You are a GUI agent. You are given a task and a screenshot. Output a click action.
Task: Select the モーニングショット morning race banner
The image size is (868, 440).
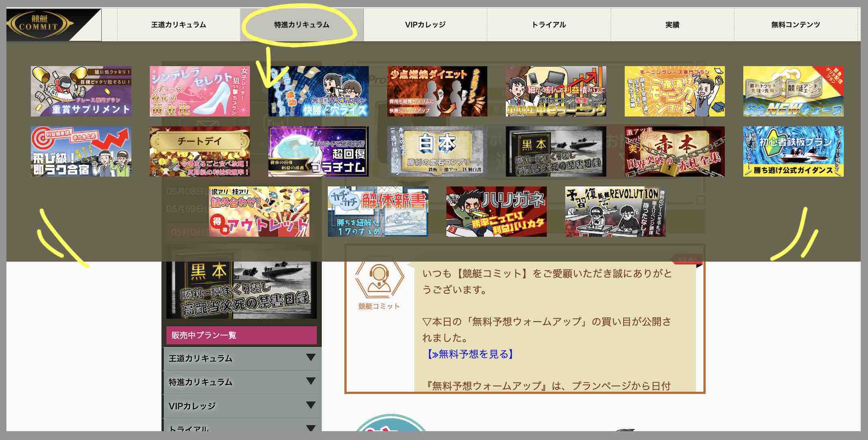click(x=675, y=91)
